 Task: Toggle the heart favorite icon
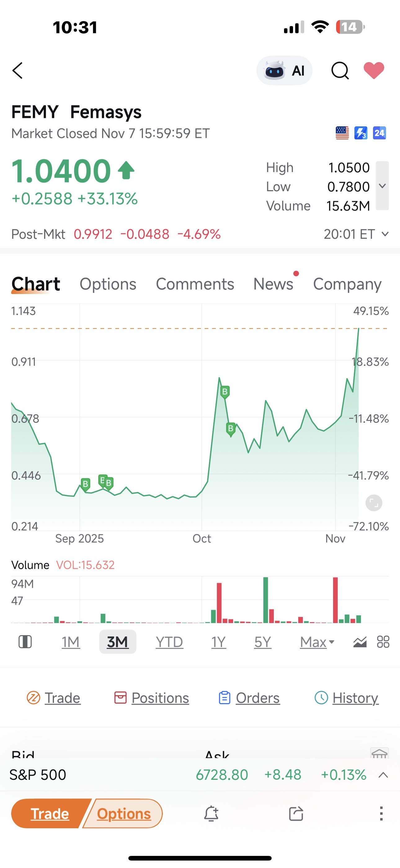[374, 71]
